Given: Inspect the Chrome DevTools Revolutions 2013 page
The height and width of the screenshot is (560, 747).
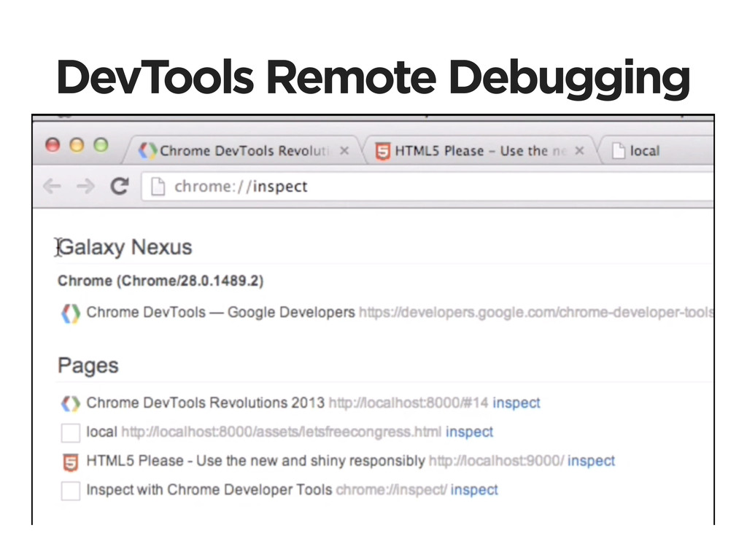Looking at the screenshot, I should click(516, 402).
